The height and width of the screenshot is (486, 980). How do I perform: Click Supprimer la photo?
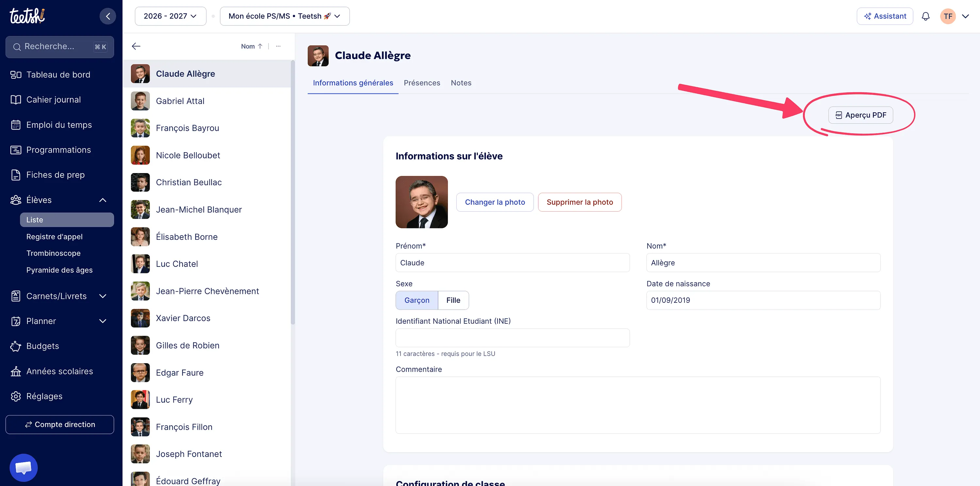pos(580,202)
